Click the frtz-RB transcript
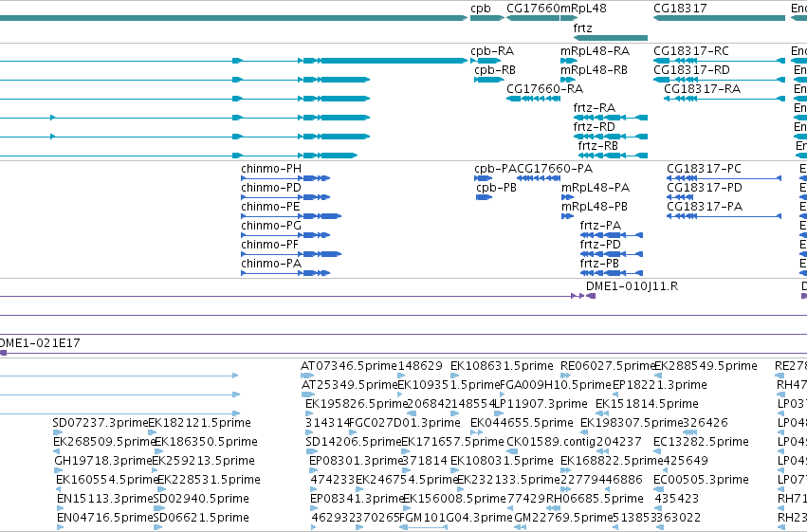Screen dimensions: 807x532 coord(613,156)
